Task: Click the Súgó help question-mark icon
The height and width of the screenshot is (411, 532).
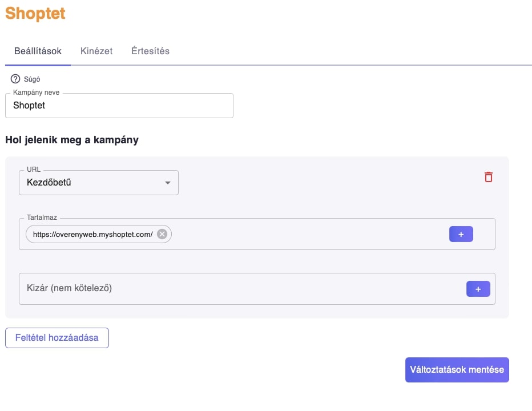Action: click(x=15, y=79)
